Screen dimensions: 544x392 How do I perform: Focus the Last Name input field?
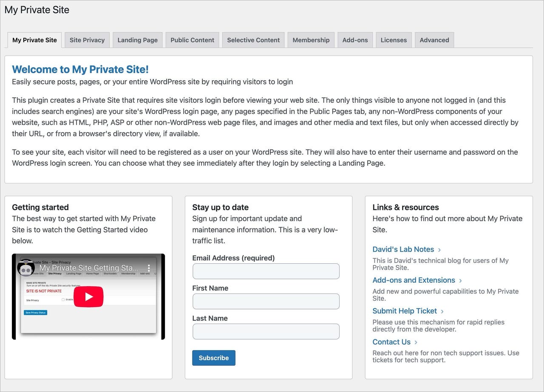pyautogui.click(x=266, y=332)
